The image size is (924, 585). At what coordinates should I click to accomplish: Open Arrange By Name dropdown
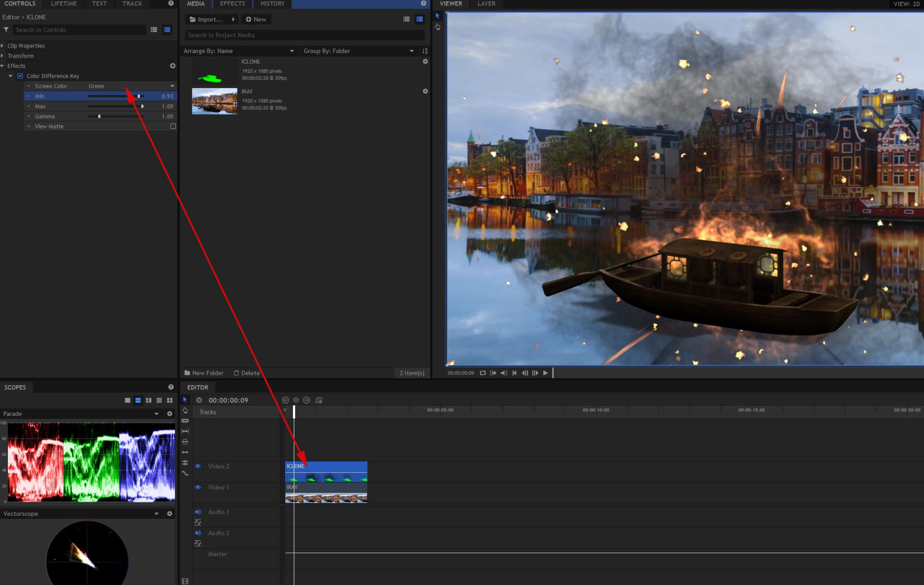(239, 51)
